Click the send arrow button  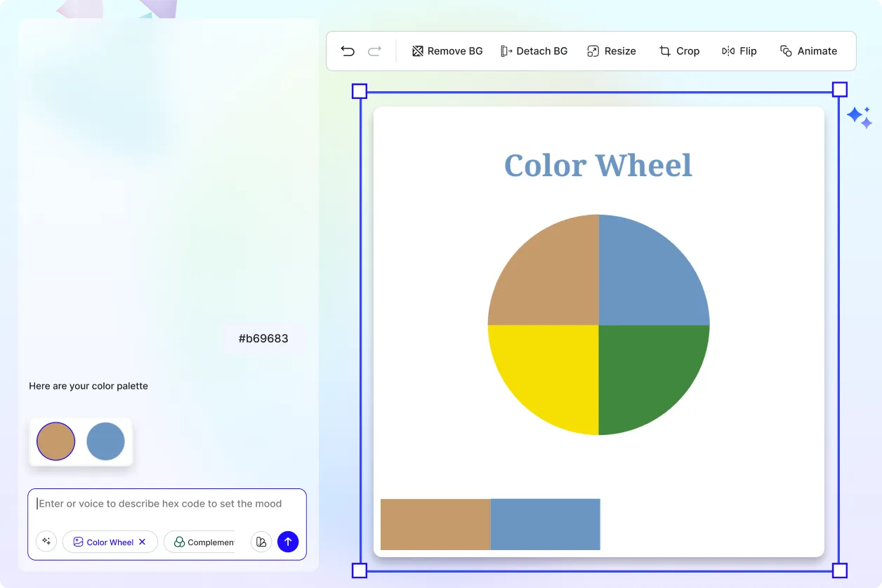[x=288, y=541]
